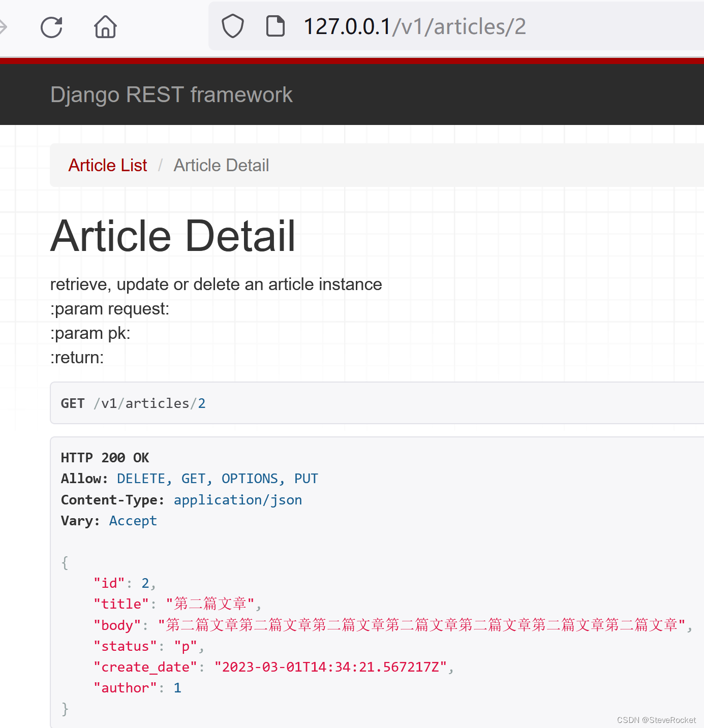Click the create_date value 2023-03-01T14:34:21.567217Z
This screenshot has height=728, width=704.
tap(330, 667)
